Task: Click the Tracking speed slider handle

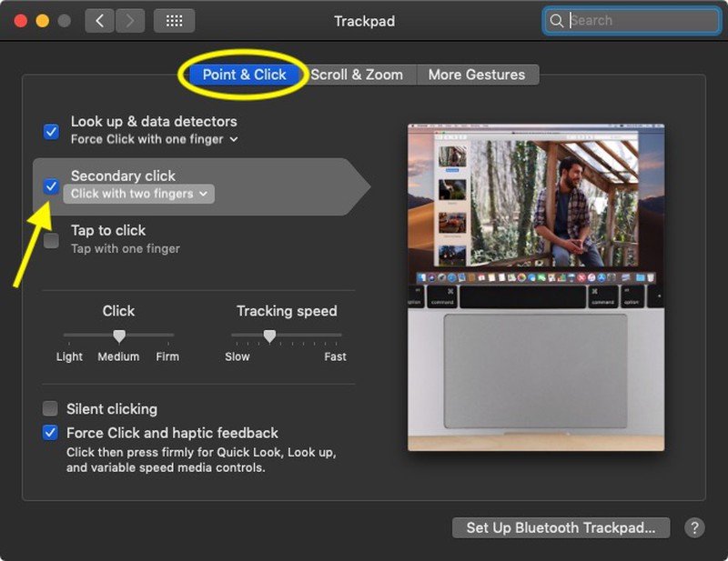Action: (269, 336)
